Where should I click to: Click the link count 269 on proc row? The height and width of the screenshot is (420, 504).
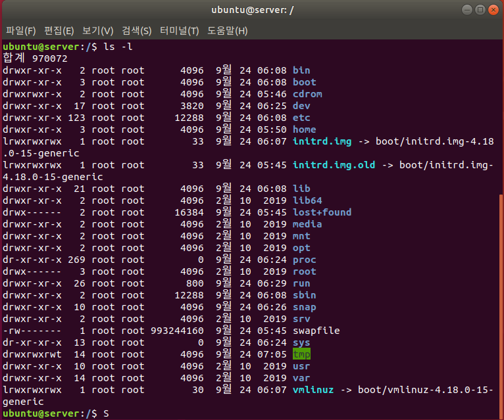pyautogui.click(x=76, y=260)
